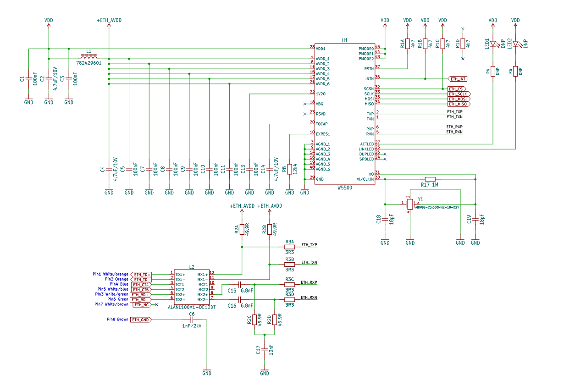
Task: Click the no-connect marker on VBG pin
Action: coord(304,104)
